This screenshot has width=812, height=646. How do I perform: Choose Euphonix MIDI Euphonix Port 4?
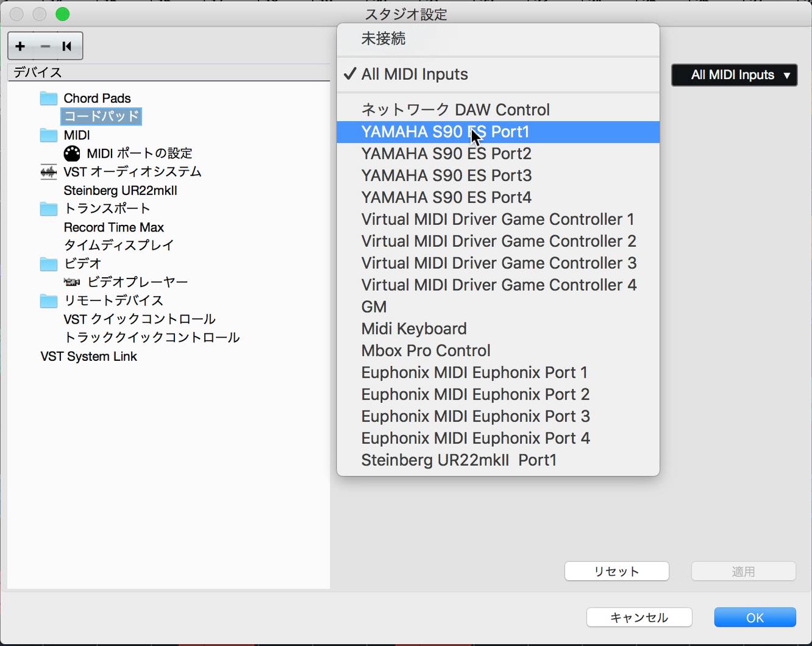pos(498,439)
